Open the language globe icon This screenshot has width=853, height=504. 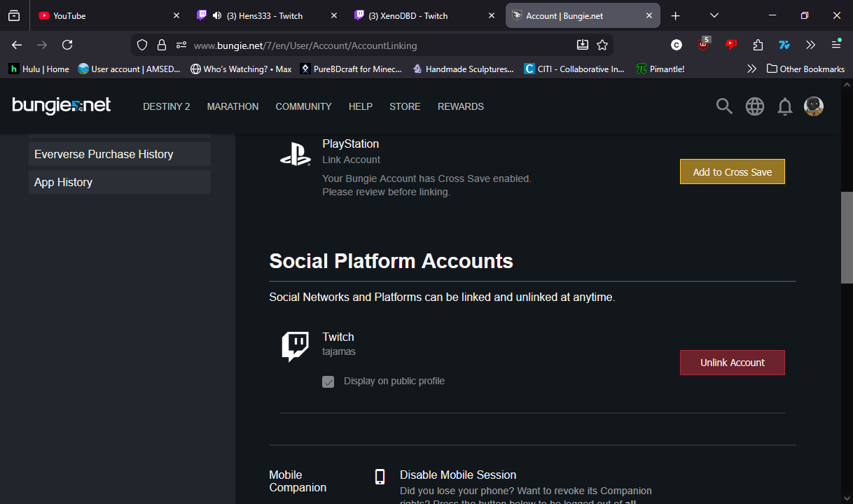pos(755,106)
